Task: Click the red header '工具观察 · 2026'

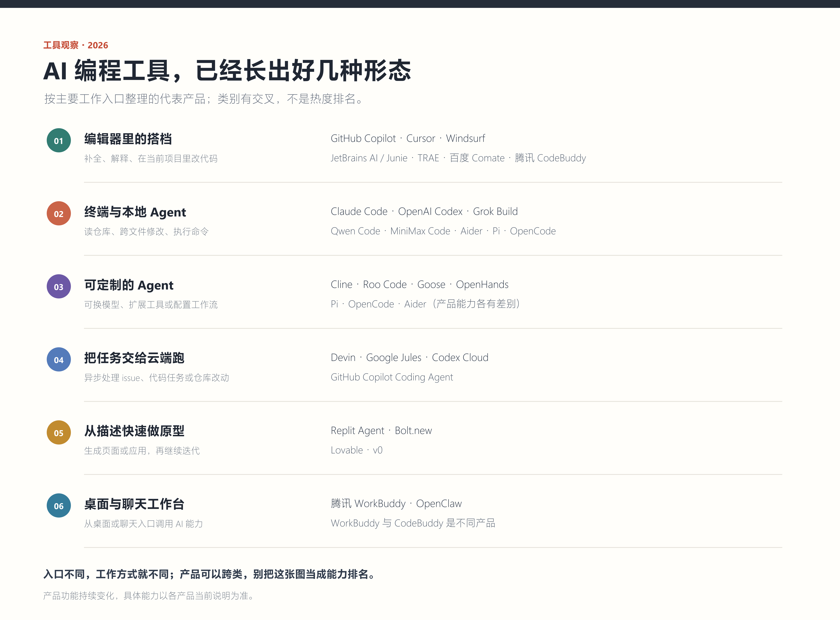Action: [76, 45]
